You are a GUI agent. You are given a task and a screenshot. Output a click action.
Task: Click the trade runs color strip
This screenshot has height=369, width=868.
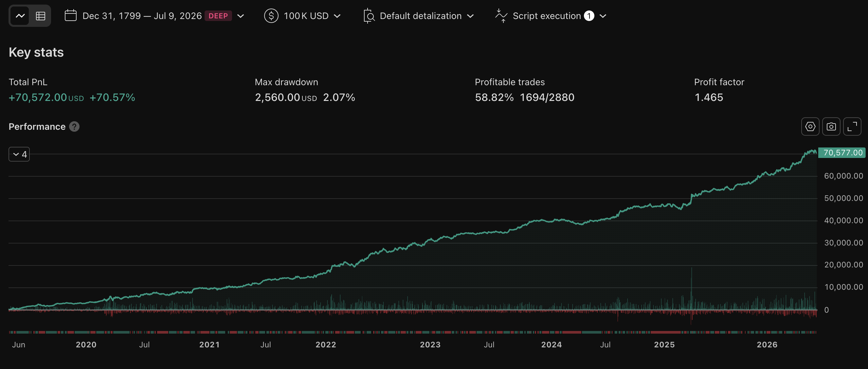click(412, 332)
